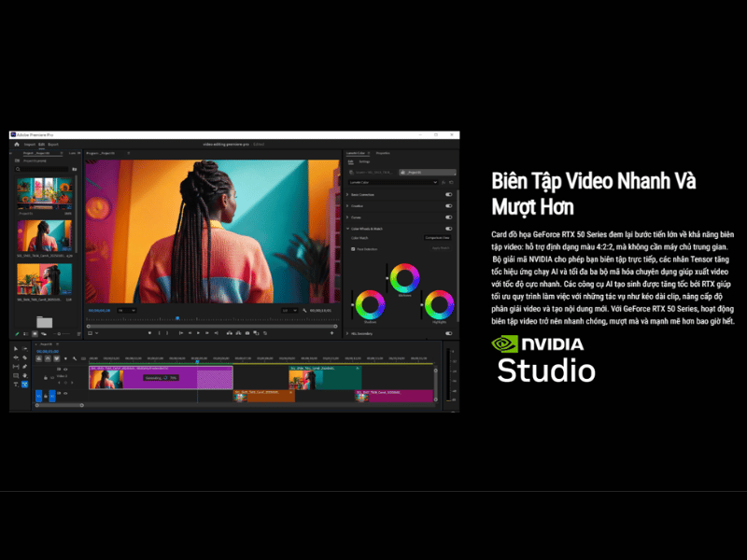Open the 1/2 playback resolution dropdown
Screen dimensions: 747x560
tap(289, 311)
